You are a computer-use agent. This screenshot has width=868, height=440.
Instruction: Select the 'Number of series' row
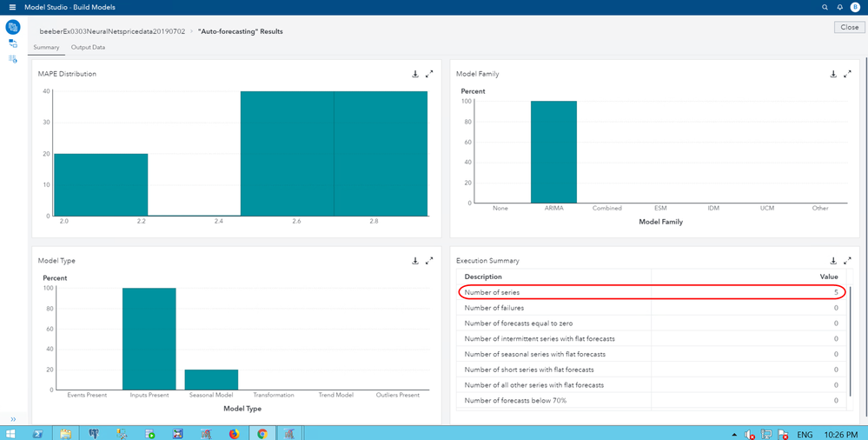pos(652,292)
